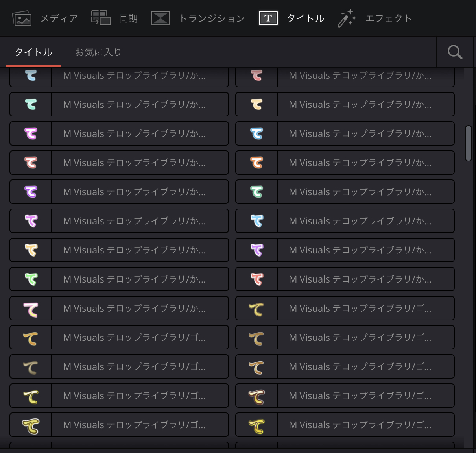Open the 同期 sync bin
This screenshot has width=476, height=453.
pyautogui.click(x=114, y=18)
